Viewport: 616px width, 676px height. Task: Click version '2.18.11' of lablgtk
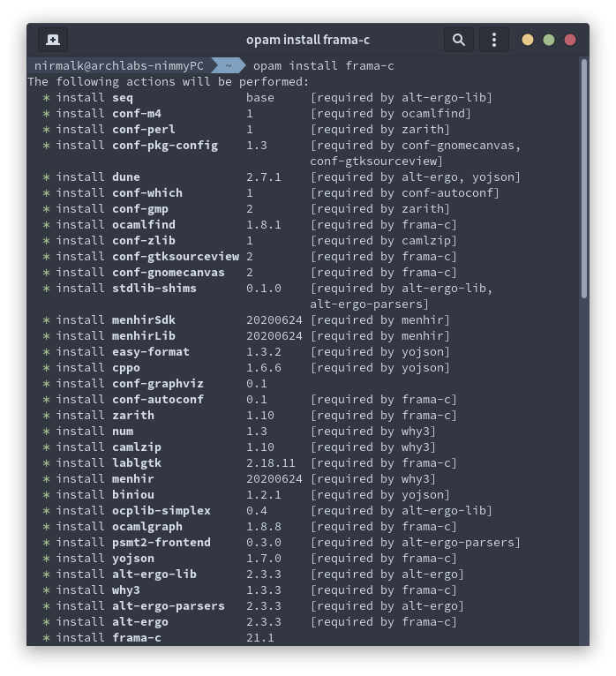pyautogui.click(x=271, y=463)
